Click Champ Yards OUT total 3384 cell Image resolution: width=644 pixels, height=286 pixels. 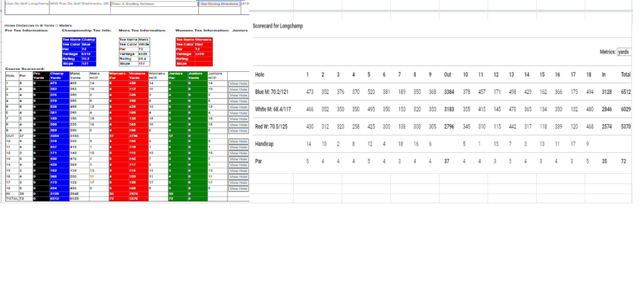(x=59, y=136)
